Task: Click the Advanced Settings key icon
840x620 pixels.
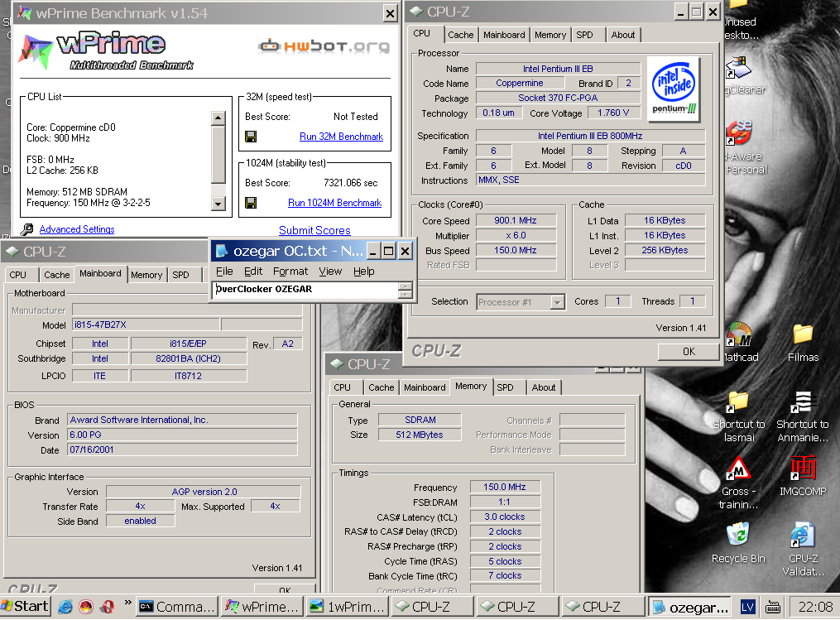Action: [x=26, y=229]
